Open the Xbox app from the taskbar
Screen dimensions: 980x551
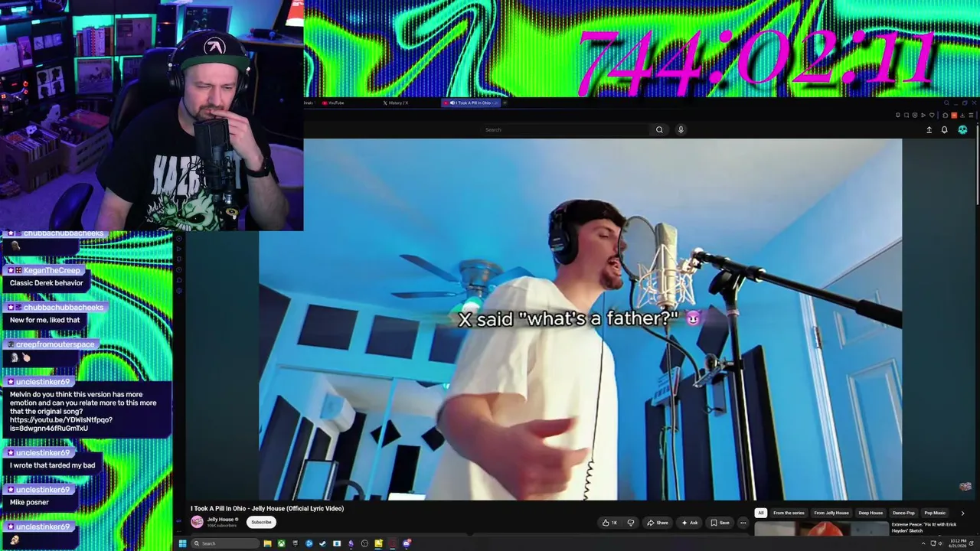pos(281,543)
